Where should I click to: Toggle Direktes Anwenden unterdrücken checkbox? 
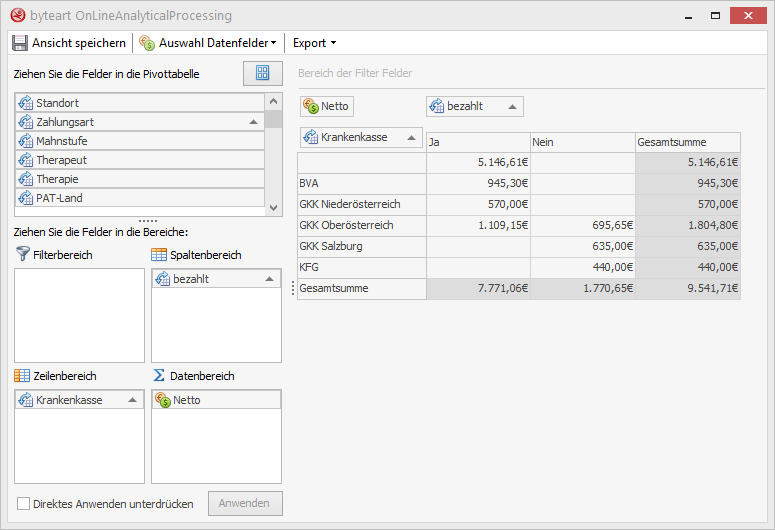[x=24, y=504]
